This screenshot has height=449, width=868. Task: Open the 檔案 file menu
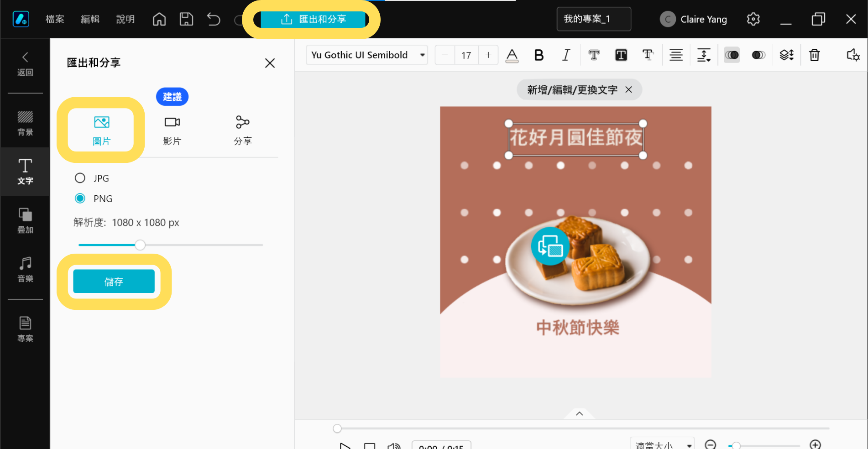(x=55, y=19)
